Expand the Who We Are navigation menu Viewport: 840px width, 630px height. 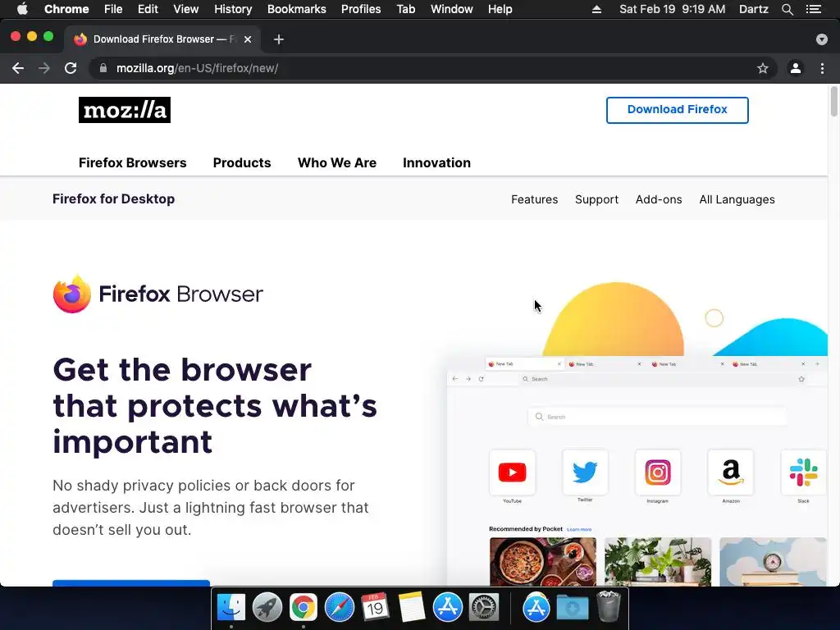(337, 163)
